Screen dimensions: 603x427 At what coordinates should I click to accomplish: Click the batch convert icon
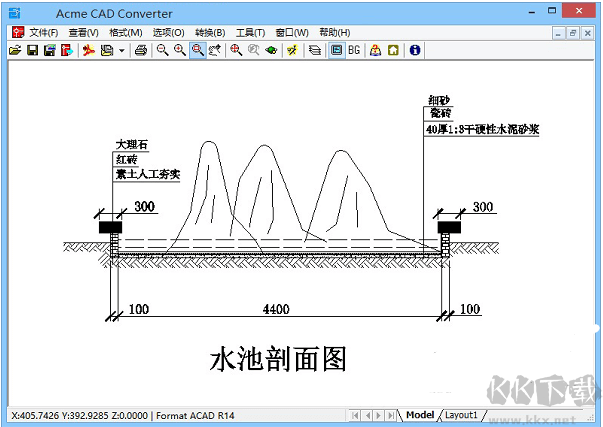pyautogui.click(x=107, y=50)
